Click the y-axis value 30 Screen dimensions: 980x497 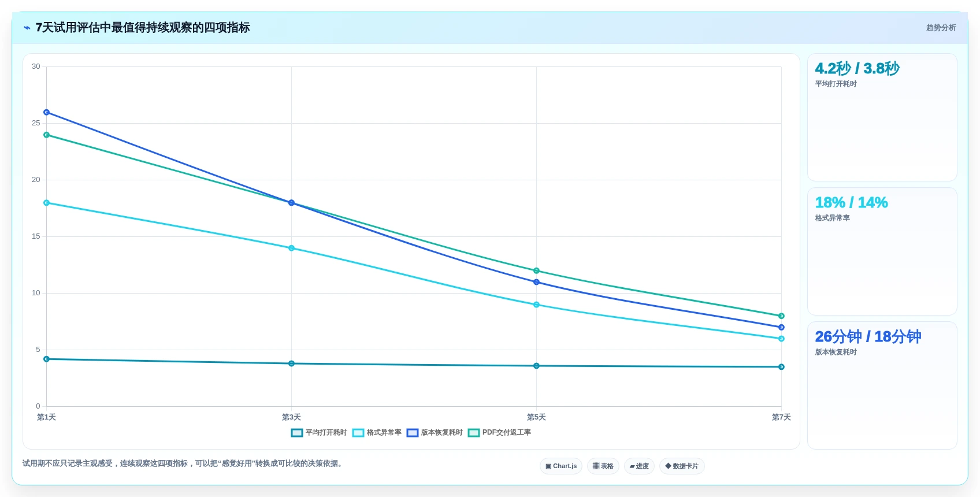36,66
